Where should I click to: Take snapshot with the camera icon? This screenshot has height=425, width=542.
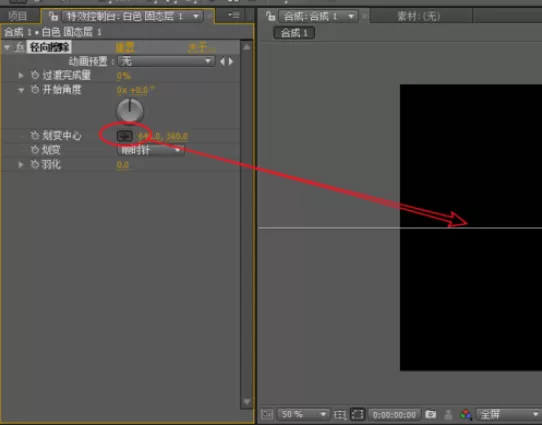tap(430, 414)
